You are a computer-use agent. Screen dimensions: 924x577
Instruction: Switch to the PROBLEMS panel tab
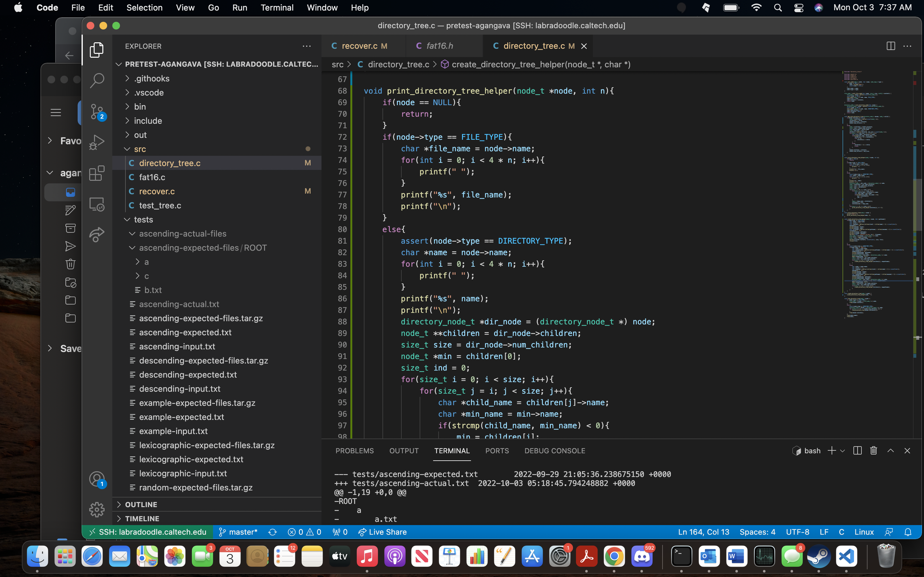coord(354,451)
